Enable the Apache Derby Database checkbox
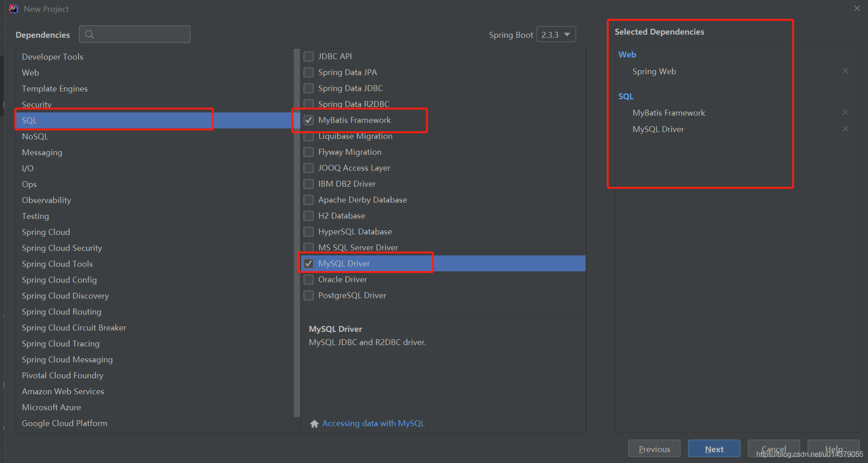 pyautogui.click(x=309, y=200)
